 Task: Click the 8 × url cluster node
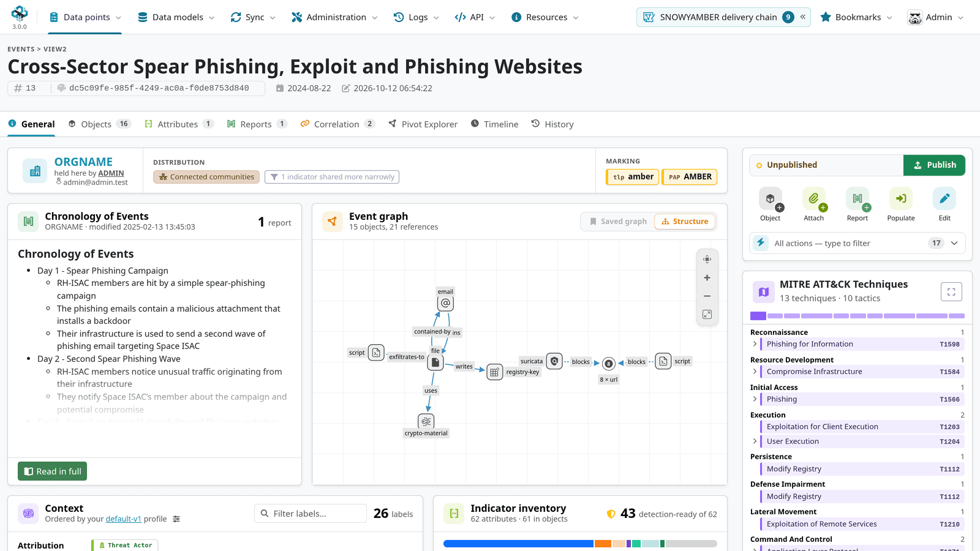609,364
